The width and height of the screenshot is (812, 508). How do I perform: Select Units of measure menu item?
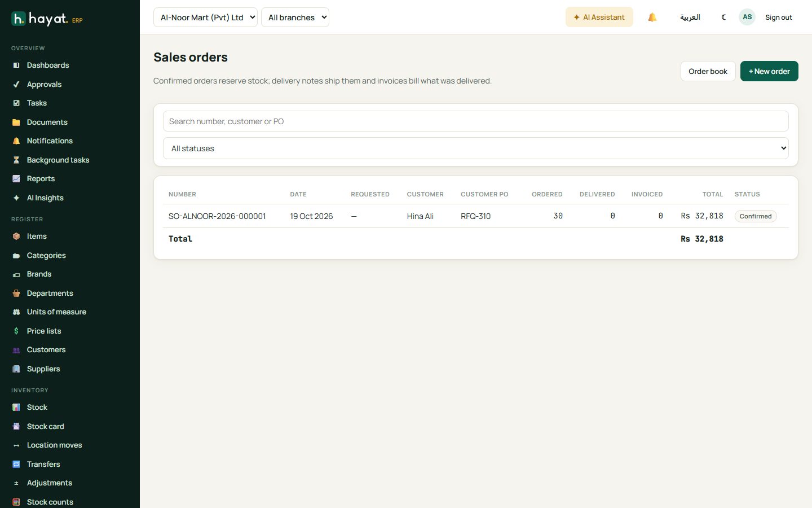56,312
